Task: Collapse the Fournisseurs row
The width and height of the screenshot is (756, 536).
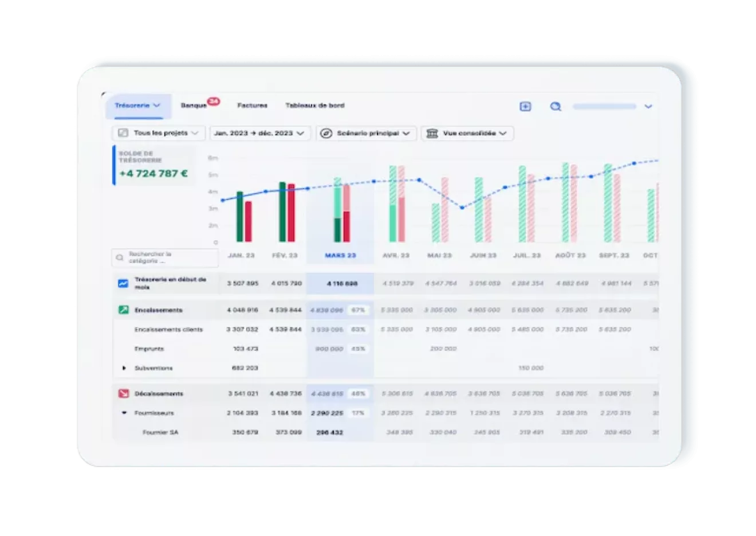Action: (x=124, y=413)
